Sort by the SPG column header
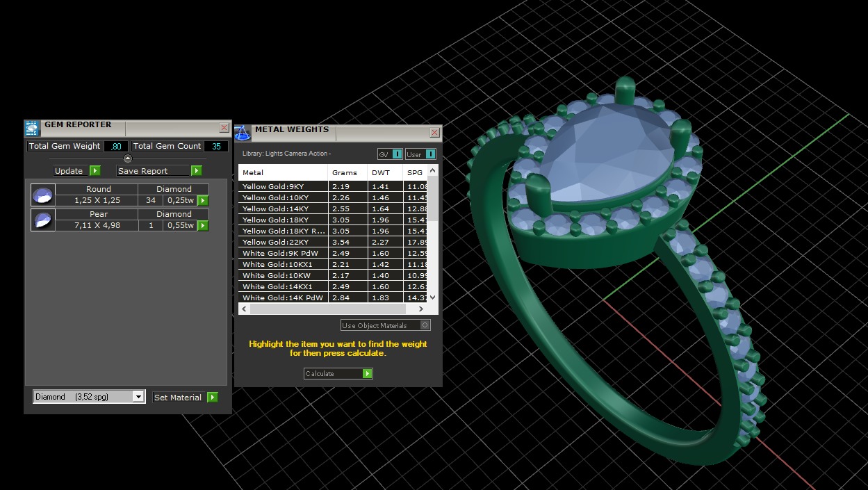Image resolution: width=868 pixels, height=490 pixels. coord(415,172)
